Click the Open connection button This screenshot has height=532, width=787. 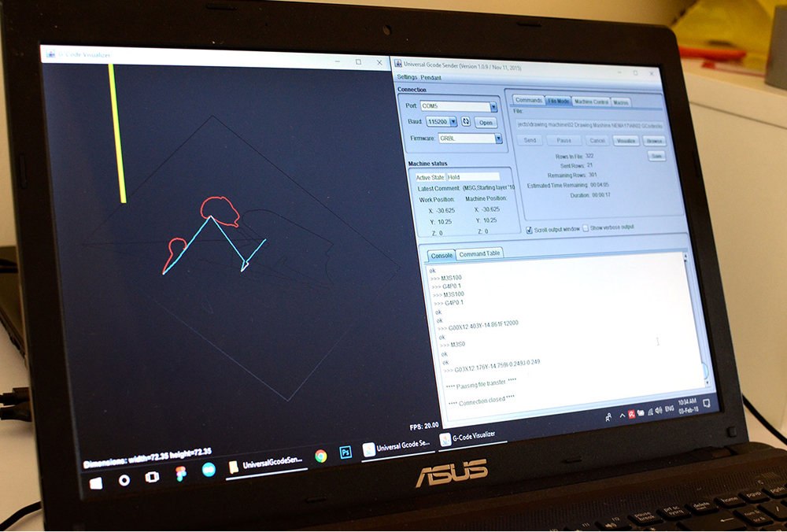tap(486, 123)
